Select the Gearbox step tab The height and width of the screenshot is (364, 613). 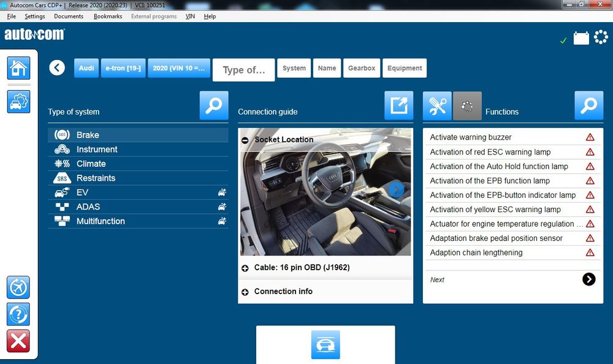(362, 68)
